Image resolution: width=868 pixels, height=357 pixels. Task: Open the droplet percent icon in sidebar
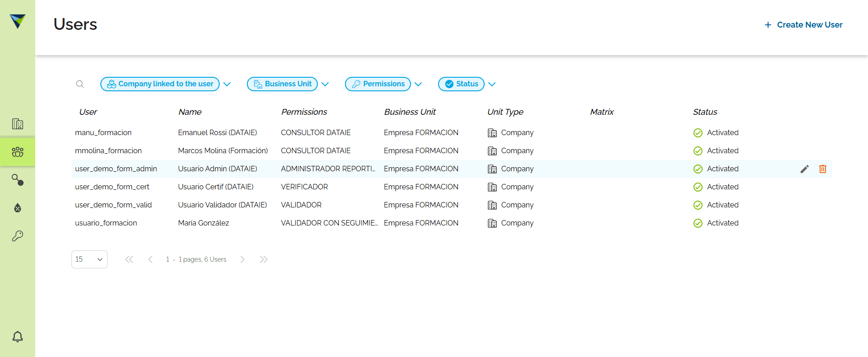(x=18, y=208)
